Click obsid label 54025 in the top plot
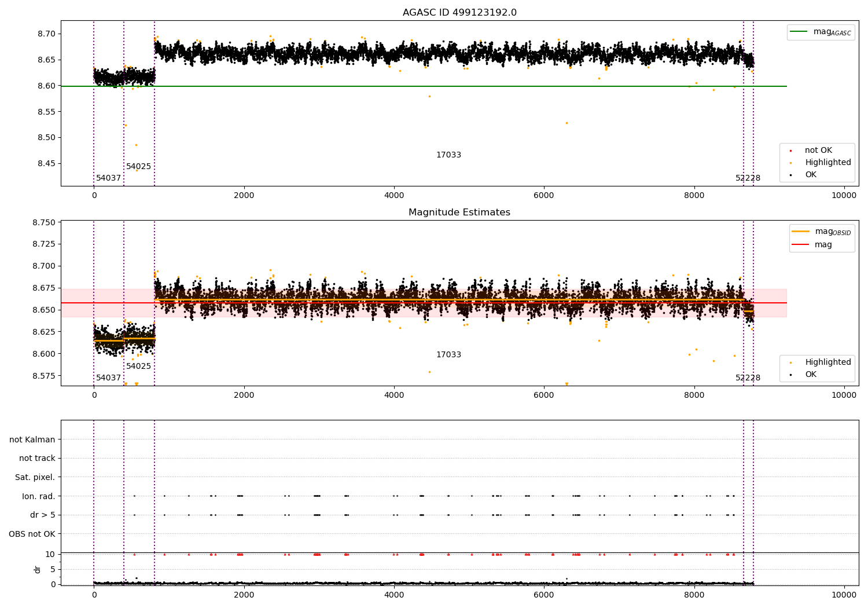 click(139, 167)
